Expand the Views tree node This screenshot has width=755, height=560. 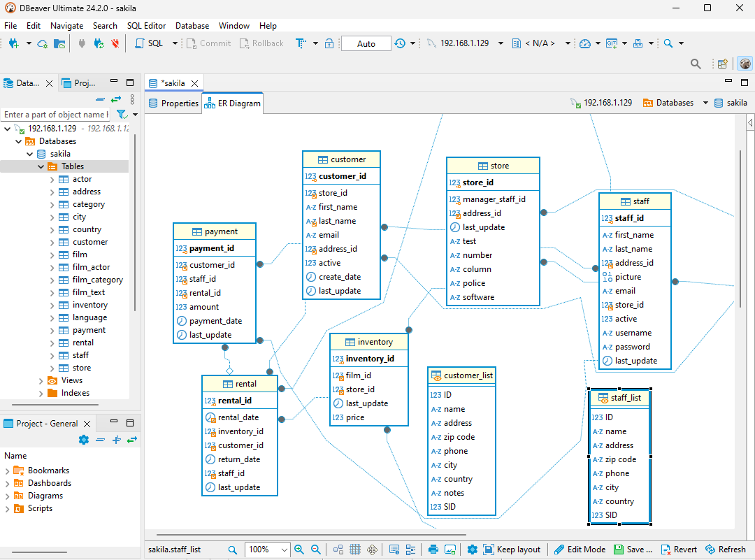[x=41, y=380]
